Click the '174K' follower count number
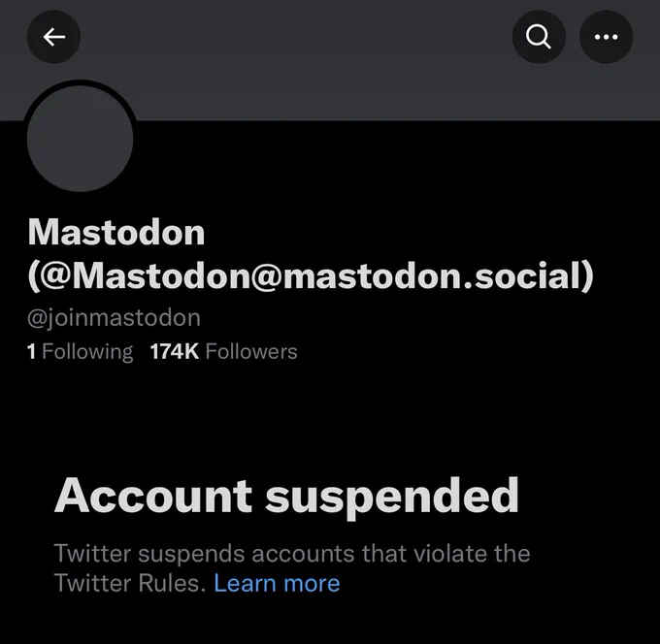This screenshot has height=644, width=660. [175, 352]
